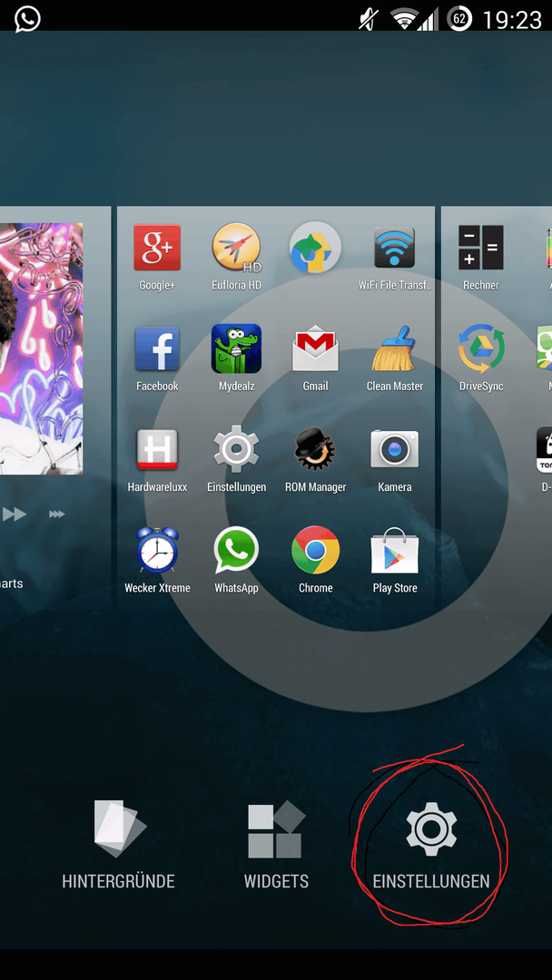Open the Hardwareluxx app

[x=157, y=460]
